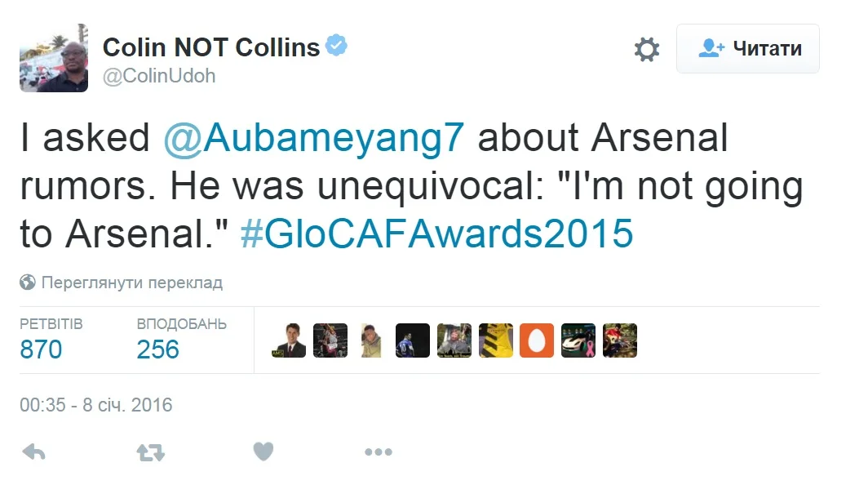The width and height of the screenshot is (868, 485).
Task: Click the reply arrow icon
Action: 33,452
